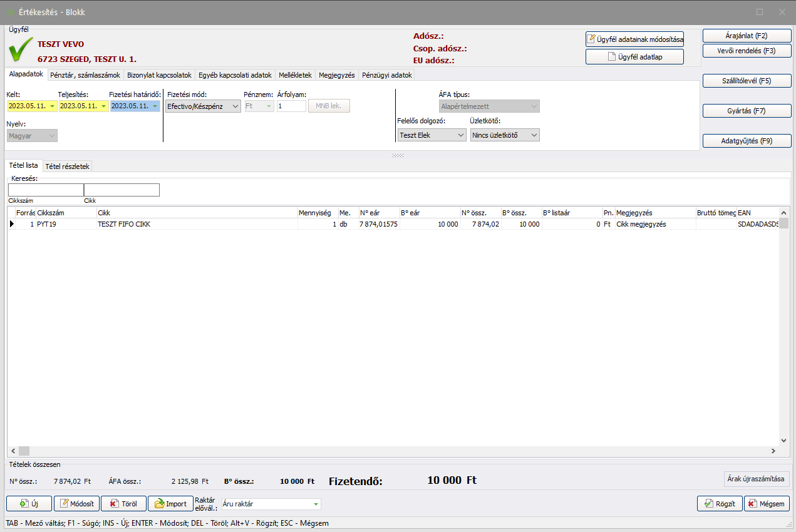Open the Kelt date picker
796x532 pixels.
[52, 106]
